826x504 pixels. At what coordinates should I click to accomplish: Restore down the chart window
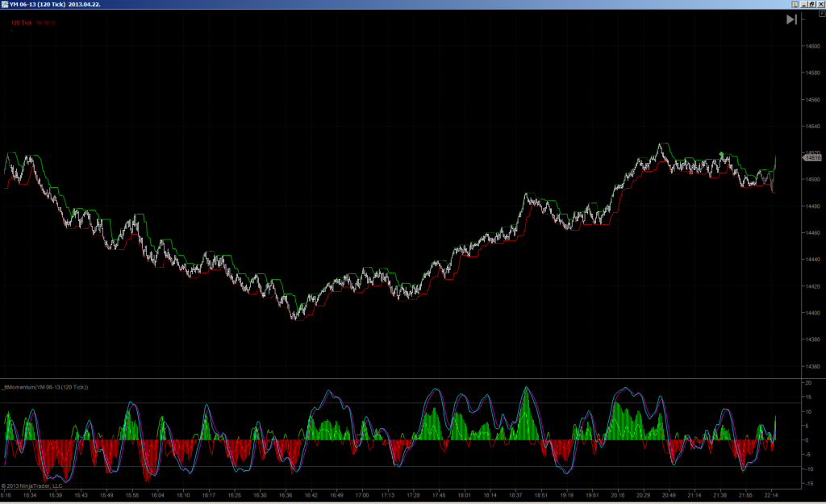pyautogui.click(x=811, y=4)
